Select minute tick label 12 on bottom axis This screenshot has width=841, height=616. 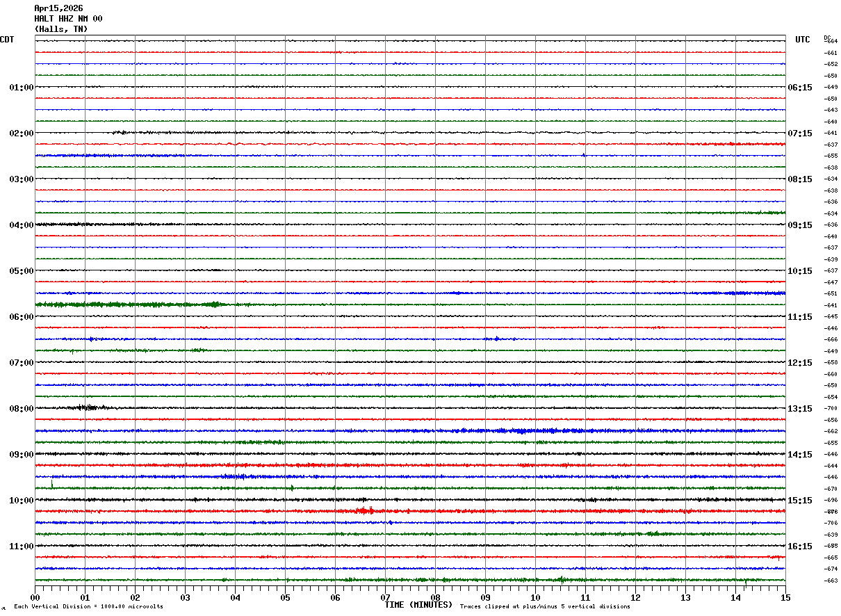(x=636, y=597)
